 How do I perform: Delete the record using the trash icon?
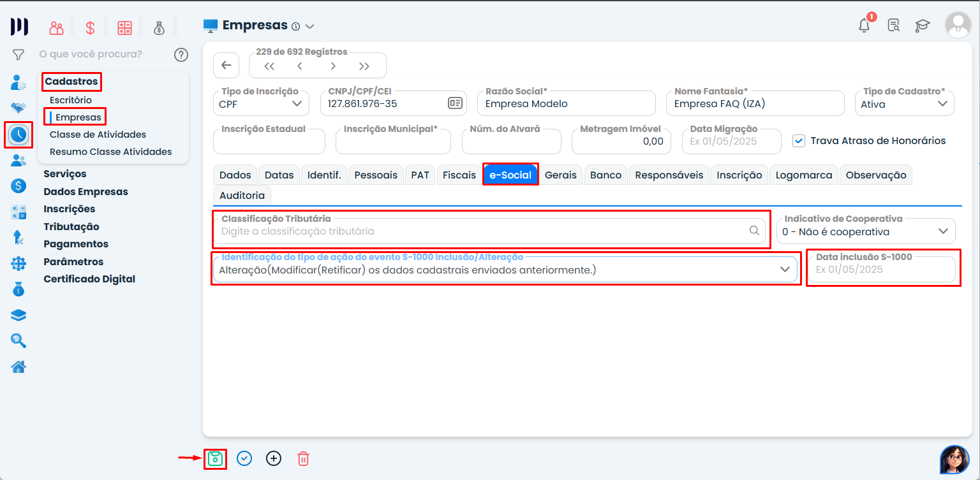pyautogui.click(x=304, y=458)
